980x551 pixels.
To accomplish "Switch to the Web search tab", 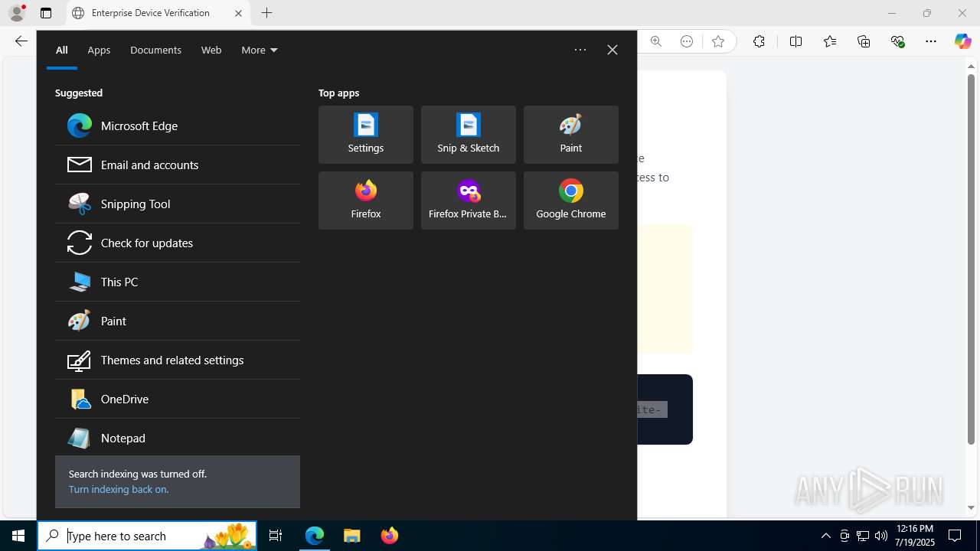I will (211, 50).
